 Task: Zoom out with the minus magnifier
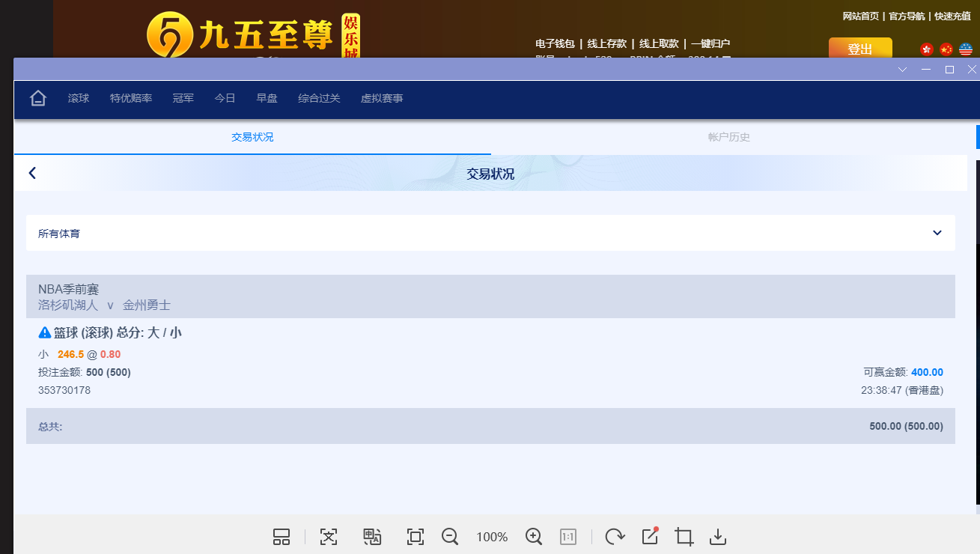(450, 537)
